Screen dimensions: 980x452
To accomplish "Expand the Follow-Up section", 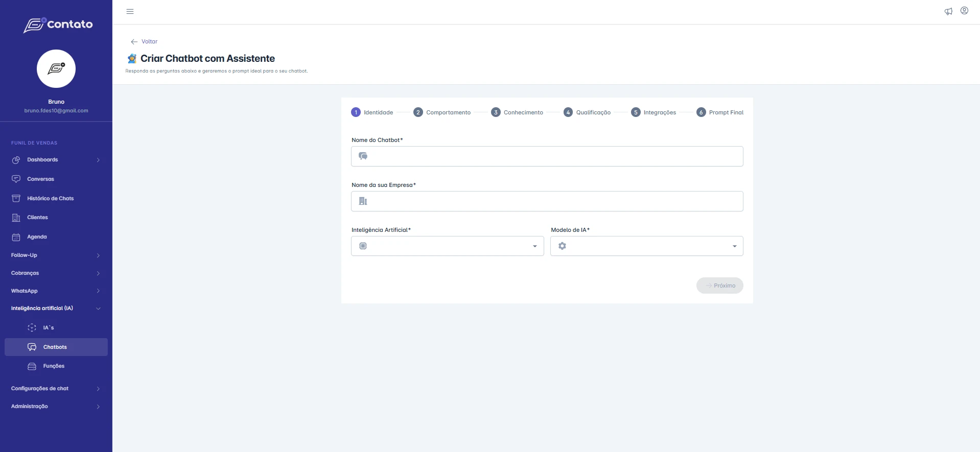I will point(56,255).
